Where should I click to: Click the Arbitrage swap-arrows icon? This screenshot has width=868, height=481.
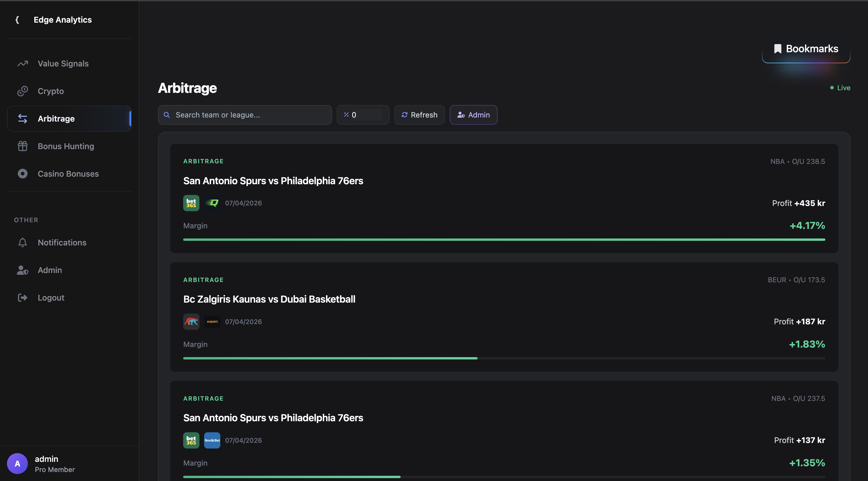[x=22, y=119]
